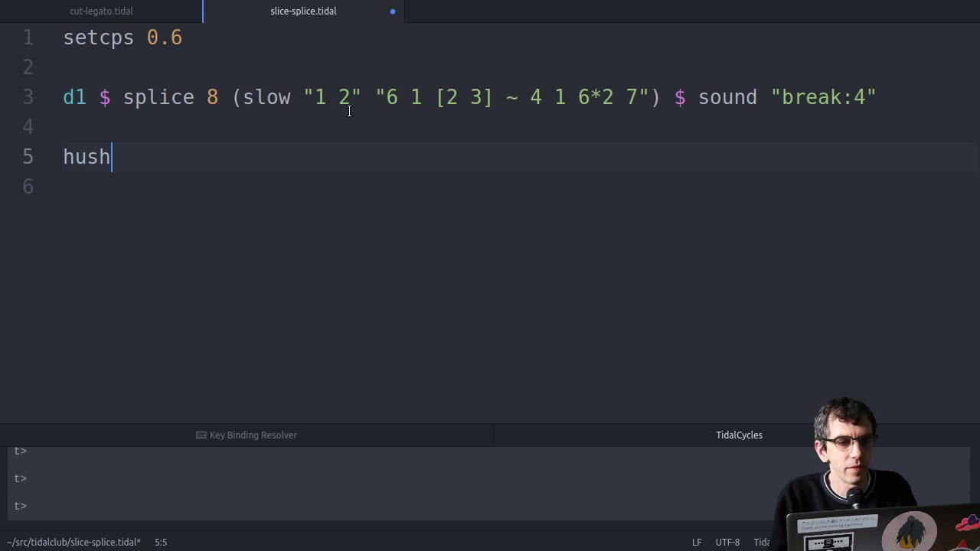Click the empty line 6 in the editor

pyautogui.click(x=306, y=187)
